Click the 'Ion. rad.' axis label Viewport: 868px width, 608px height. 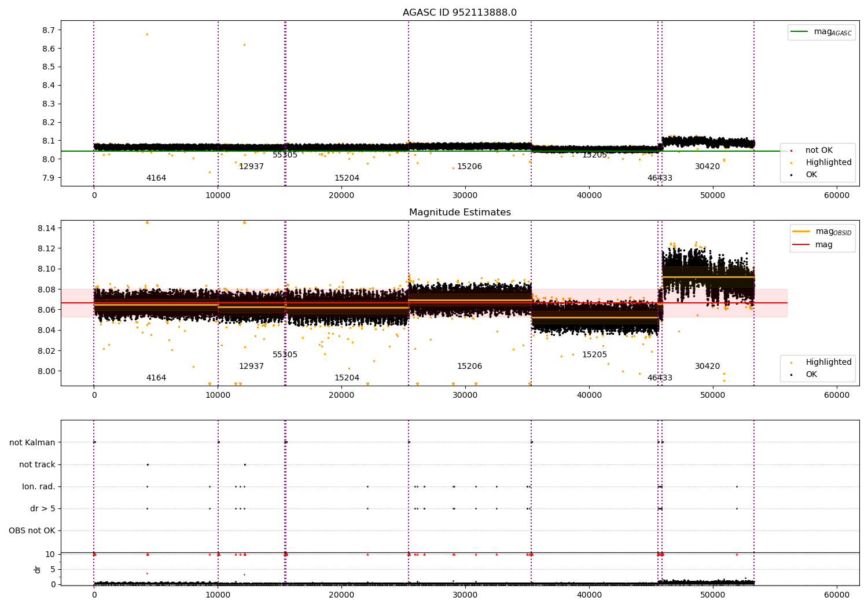pos(39,486)
